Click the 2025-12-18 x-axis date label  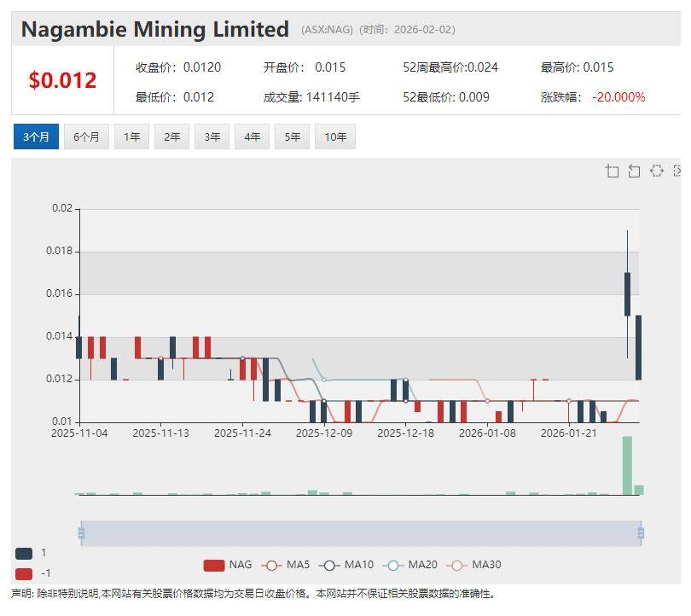point(406,433)
